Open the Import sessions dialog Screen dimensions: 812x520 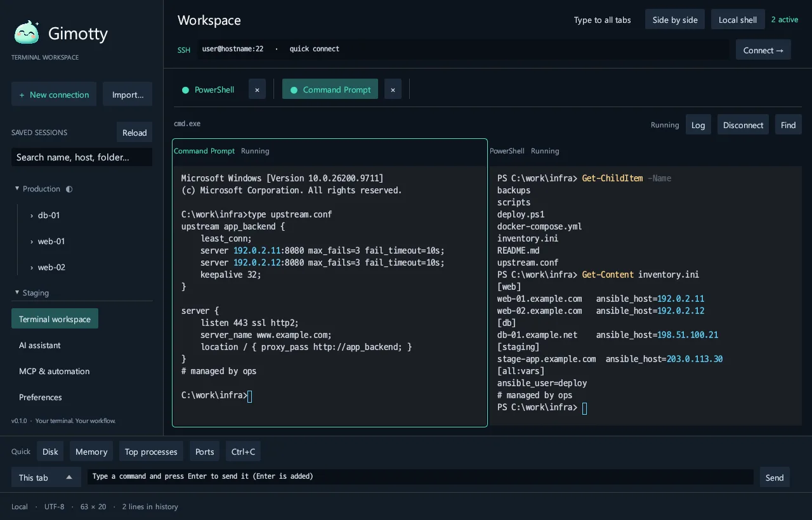point(128,94)
